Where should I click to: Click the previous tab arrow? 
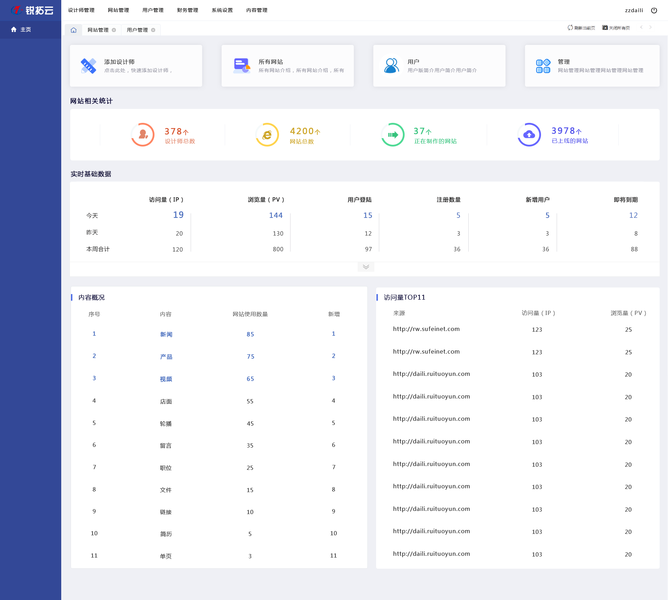[x=641, y=27]
